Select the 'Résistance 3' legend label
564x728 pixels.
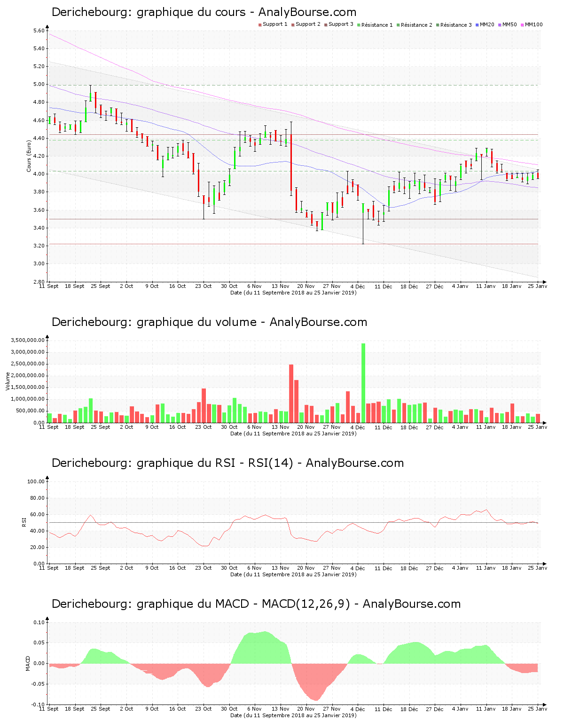[x=456, y=25]
